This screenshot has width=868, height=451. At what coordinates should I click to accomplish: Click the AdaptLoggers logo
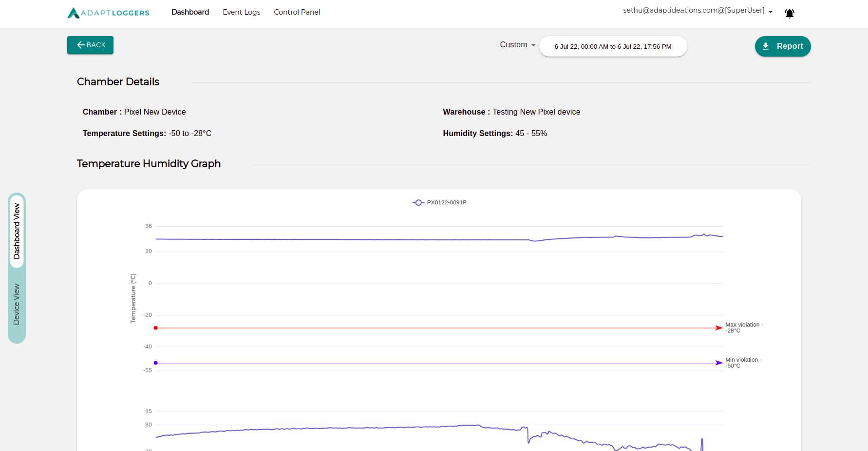108,13
